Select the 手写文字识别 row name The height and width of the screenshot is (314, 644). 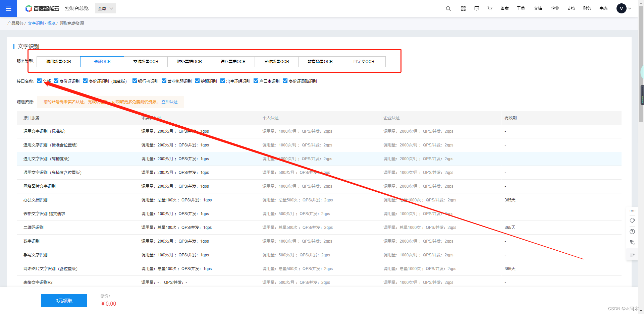point(35,255)
